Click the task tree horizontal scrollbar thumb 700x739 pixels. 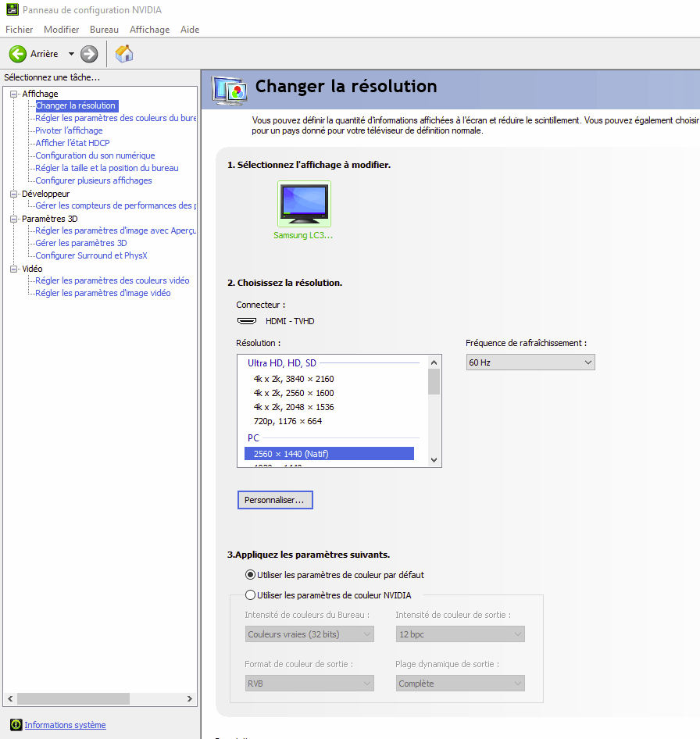click(73, 698)
